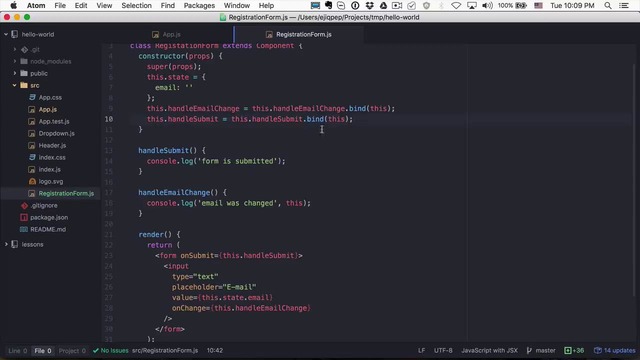Open the 14 updates notification
Image resolution: width=640 pixels, height=360 pixels.
(615, 351)
